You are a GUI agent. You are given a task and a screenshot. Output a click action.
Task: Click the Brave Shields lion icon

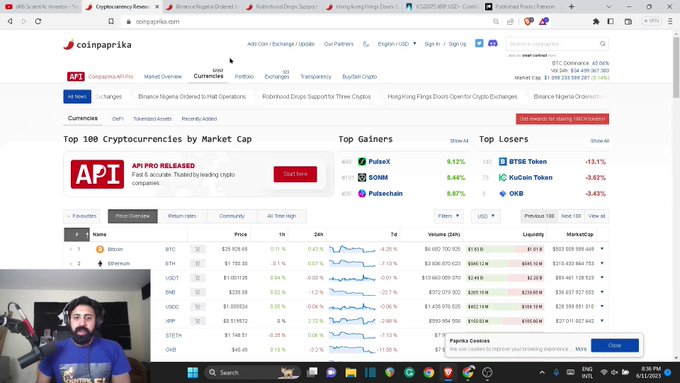[528, 21]
